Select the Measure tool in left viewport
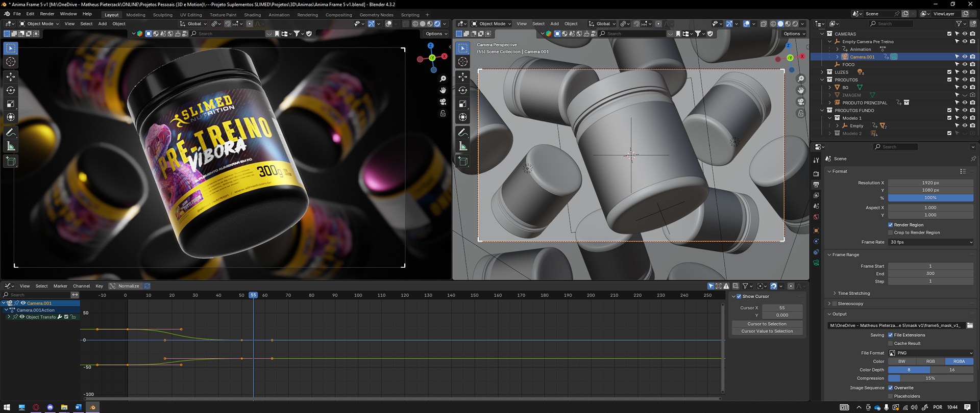Viewport: 980px width, 413px height. click(x=10, y=146)
